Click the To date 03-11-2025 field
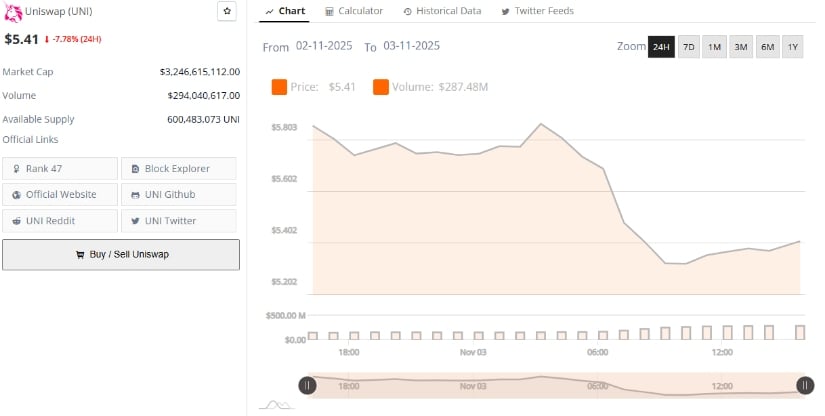 [x=411, y=47]
